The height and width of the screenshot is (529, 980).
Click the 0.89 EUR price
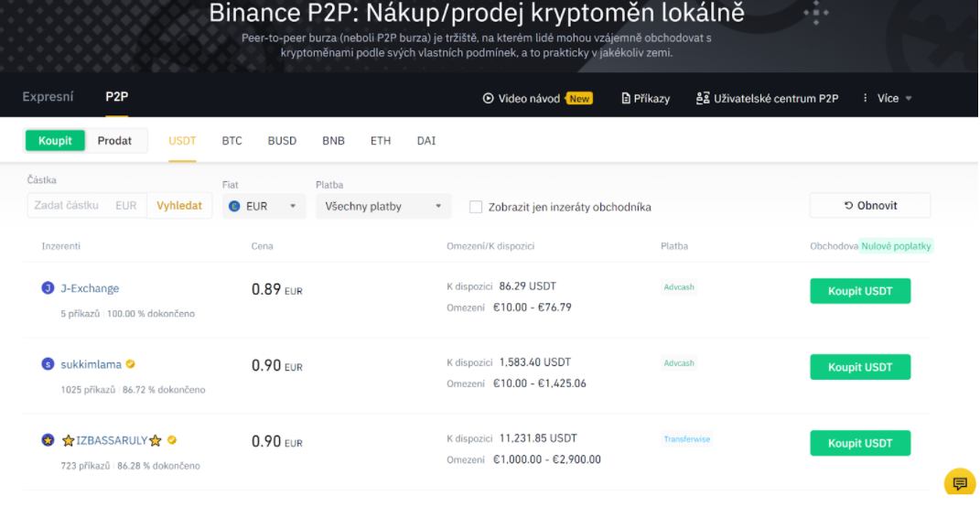[x=277, y=289]
